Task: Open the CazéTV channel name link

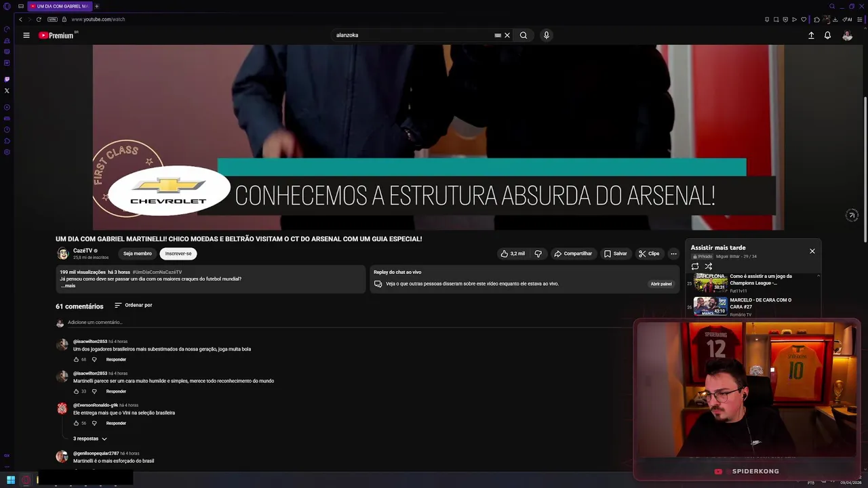Action: point(83,251)
